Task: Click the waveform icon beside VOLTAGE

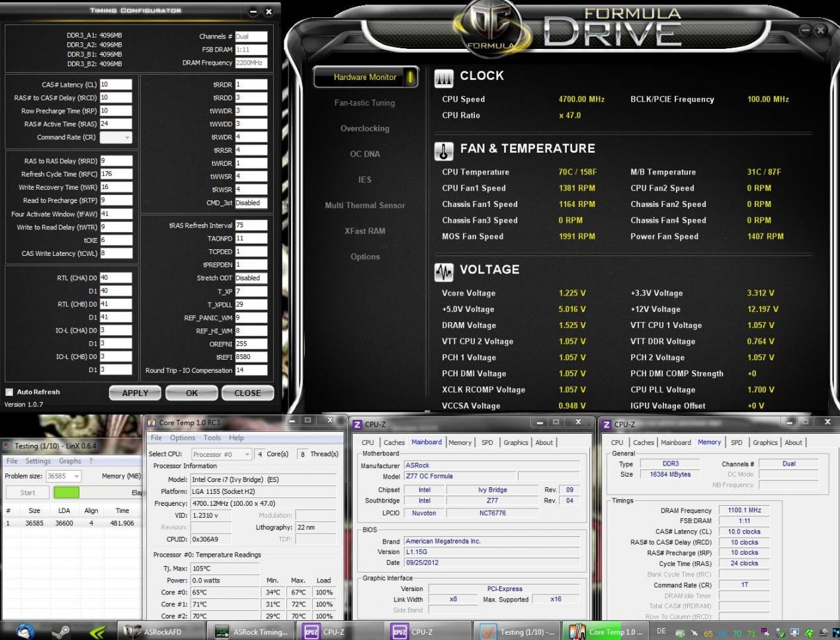Action: click(x=443, y=272)
